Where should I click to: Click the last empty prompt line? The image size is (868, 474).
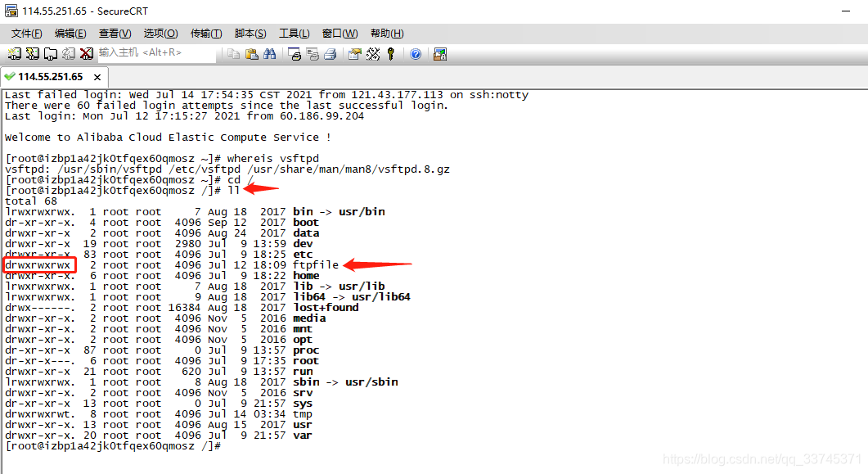click(113, 446)
